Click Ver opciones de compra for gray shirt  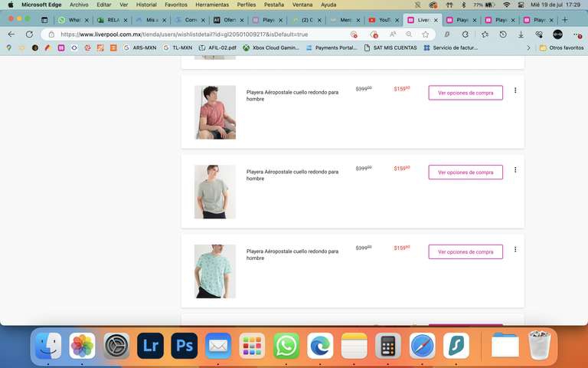coord(465,172)
